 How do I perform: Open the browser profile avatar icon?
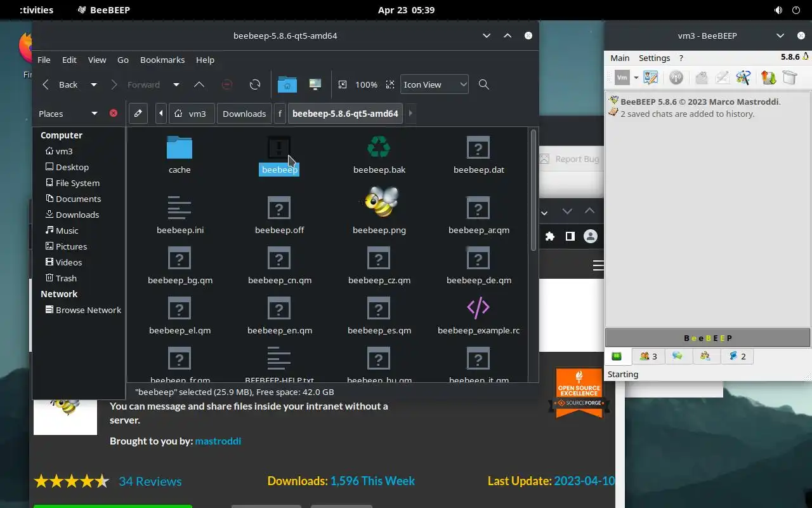[x=591, y=236]
